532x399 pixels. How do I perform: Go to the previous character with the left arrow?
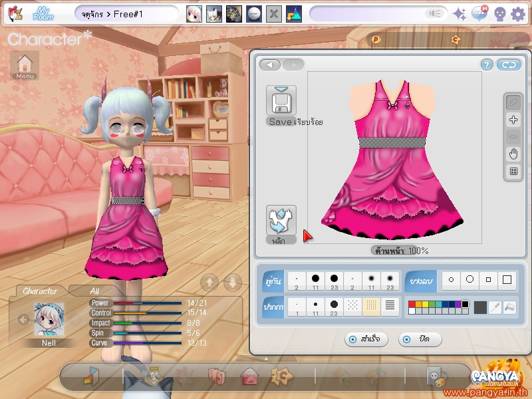point(23,320)
